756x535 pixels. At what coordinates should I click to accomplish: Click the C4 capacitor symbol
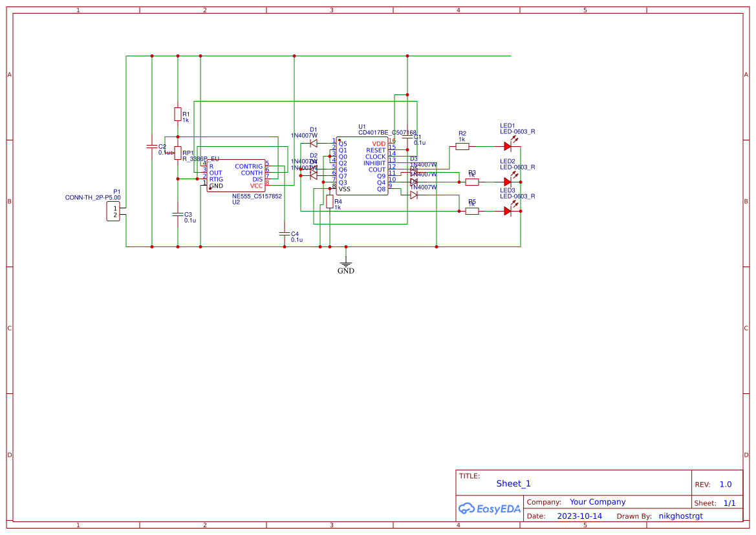(x=285, y=234)
